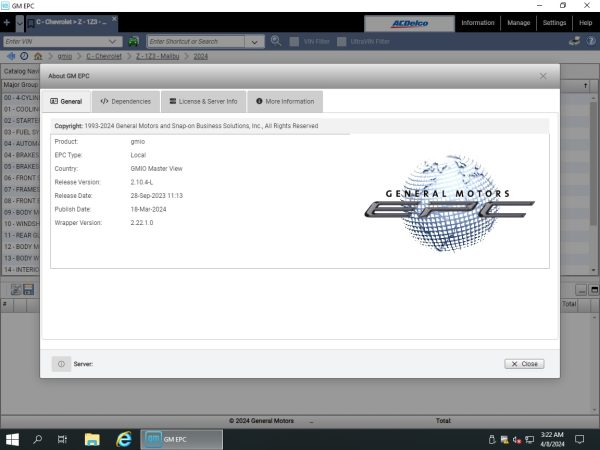The image size is (600, 450).
Task: Open File Explorer from the taskbar
Action: [x=92, y=439]
